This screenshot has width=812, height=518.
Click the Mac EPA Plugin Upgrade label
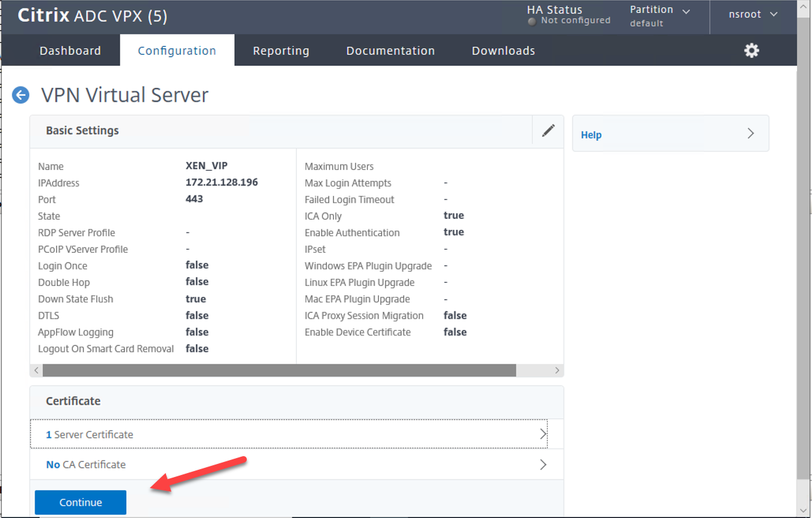coord(357,299)
